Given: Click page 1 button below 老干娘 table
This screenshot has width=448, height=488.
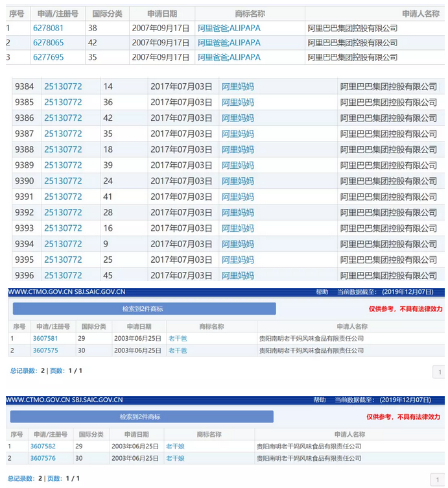Looking at the screenshot, I should [x=438, y=480].
